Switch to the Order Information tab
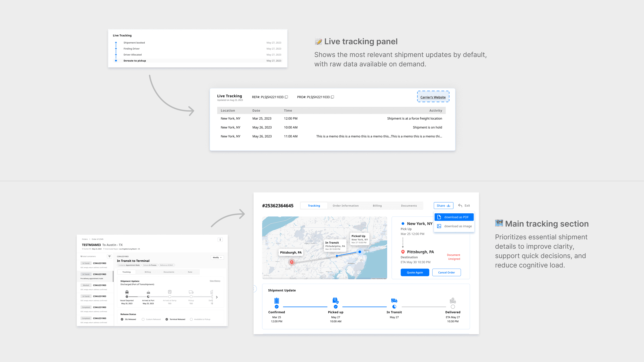Image resolution: width=644 pixels, height=362 pixels. coord(345,206)
